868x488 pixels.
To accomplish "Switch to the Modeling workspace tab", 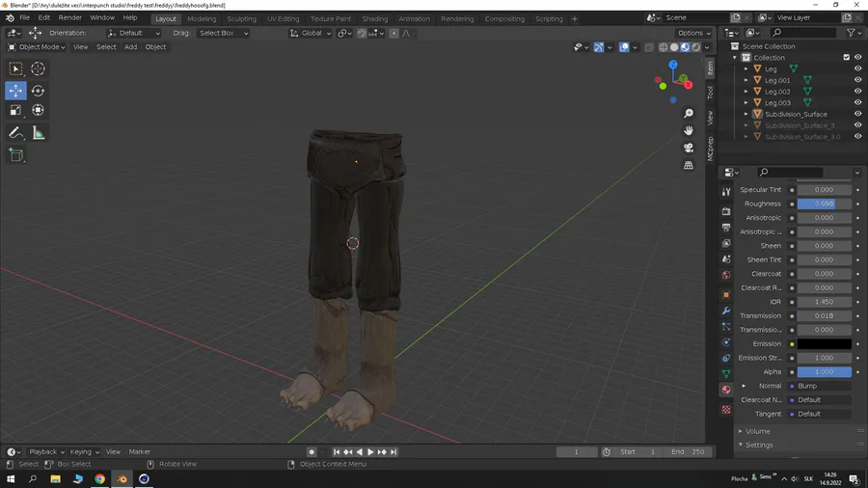I will [x=202, y=19].
